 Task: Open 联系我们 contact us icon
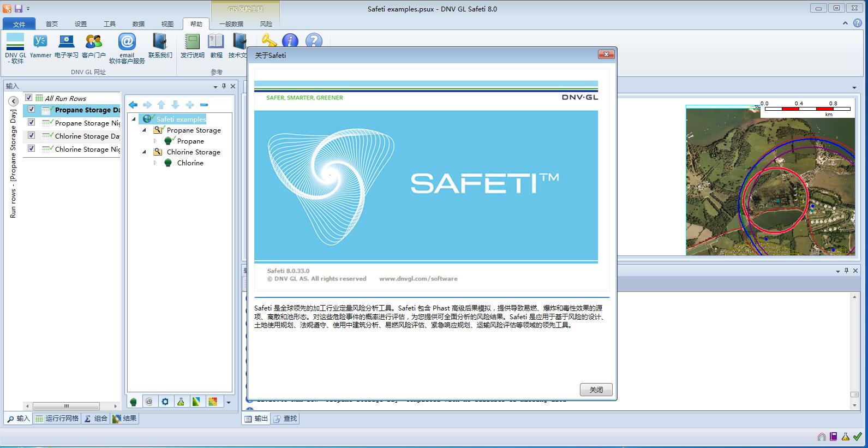tap(160, 41)
